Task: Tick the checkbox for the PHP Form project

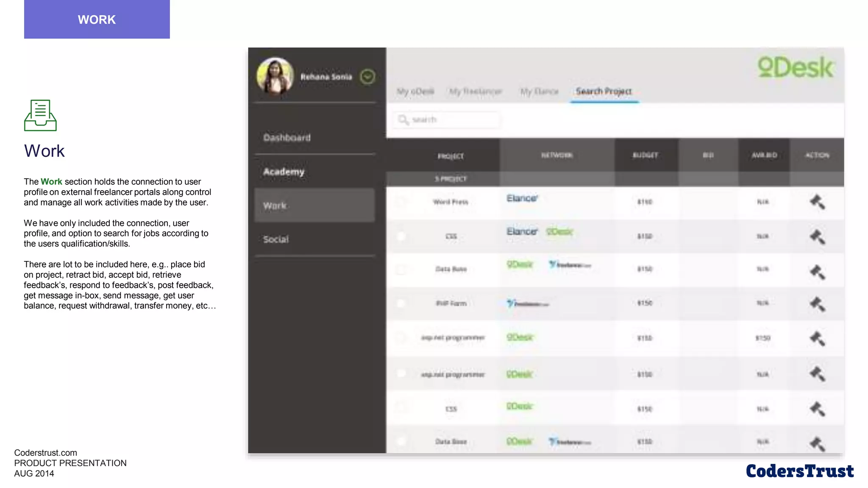Action: (x=401, y=303)
